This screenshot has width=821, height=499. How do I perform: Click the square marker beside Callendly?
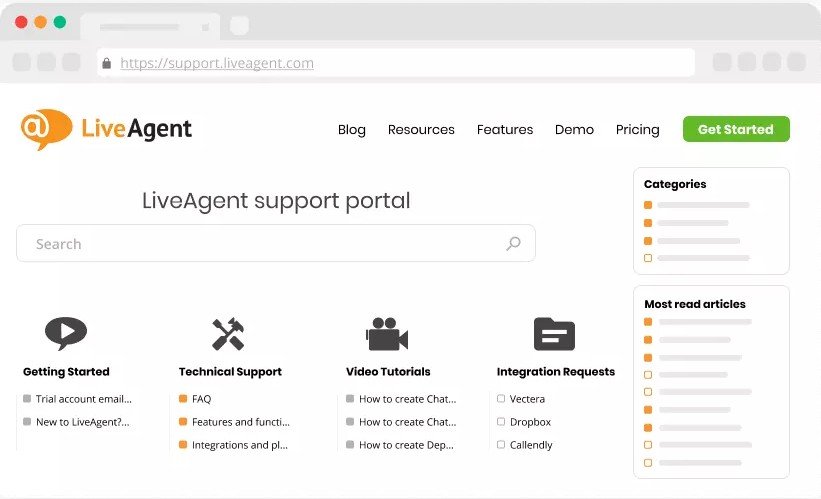tap(501, 445)
